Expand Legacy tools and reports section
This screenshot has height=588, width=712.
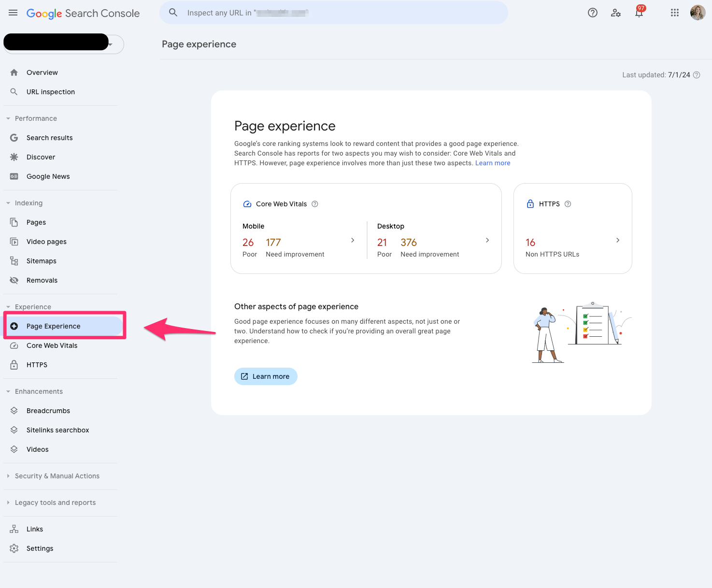pos(8,502)
